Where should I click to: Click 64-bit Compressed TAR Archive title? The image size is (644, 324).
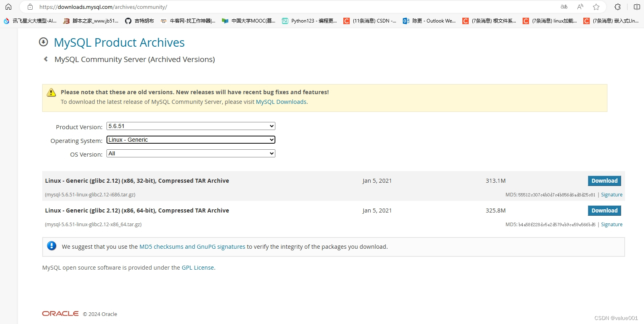pos(137,210)
